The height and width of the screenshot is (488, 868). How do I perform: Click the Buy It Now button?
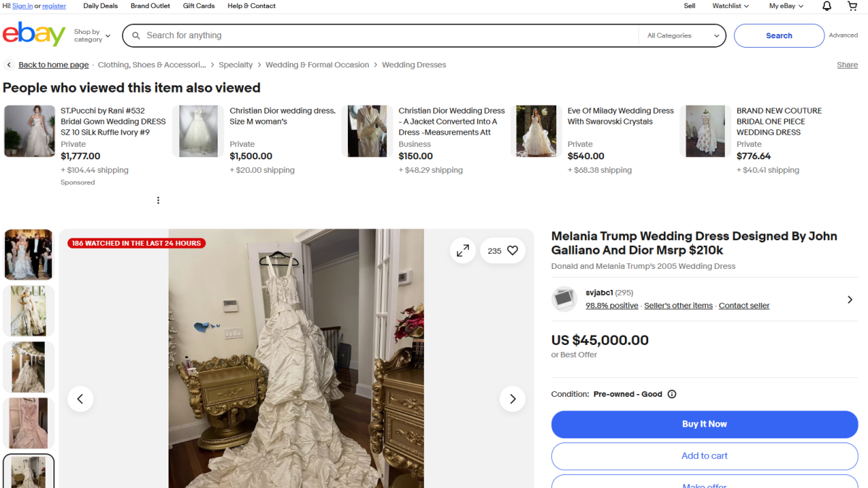pos(704,424)
